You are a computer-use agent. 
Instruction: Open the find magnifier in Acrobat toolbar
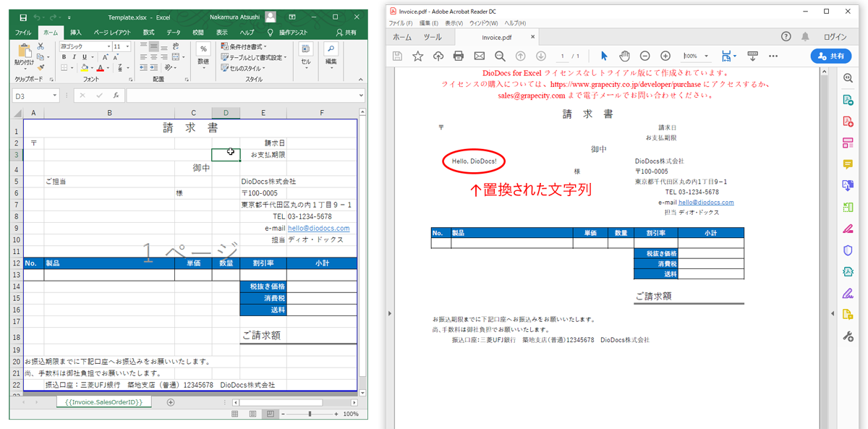click(500, 56)
